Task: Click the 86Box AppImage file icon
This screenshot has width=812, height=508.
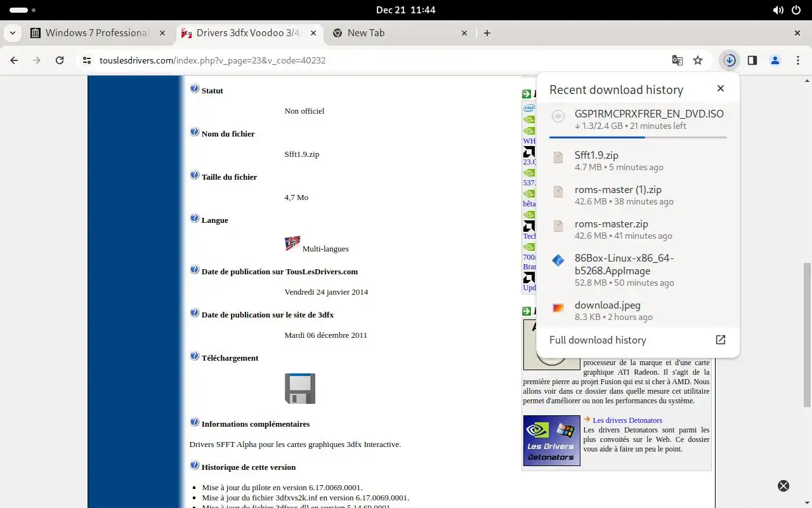Action: 558,260
